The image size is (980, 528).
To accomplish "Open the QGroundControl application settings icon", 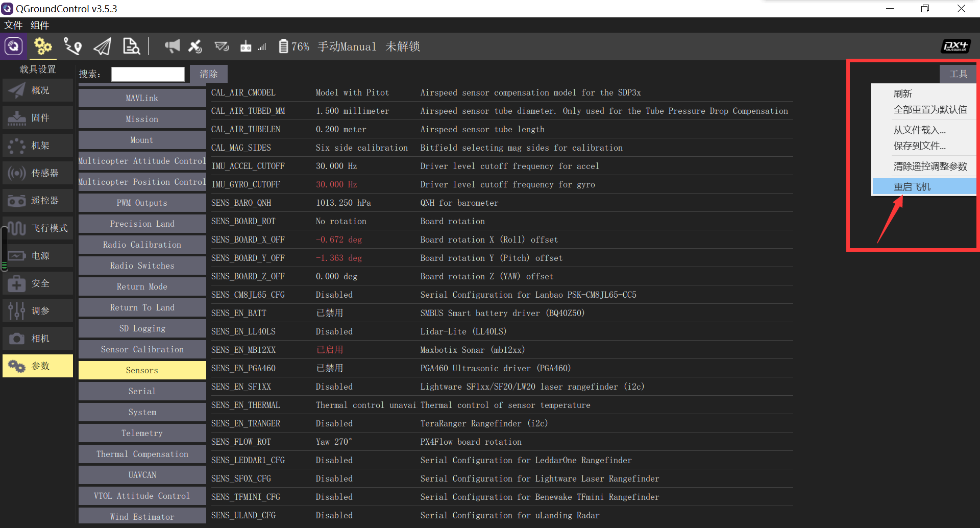I will [x=14, y=46].
